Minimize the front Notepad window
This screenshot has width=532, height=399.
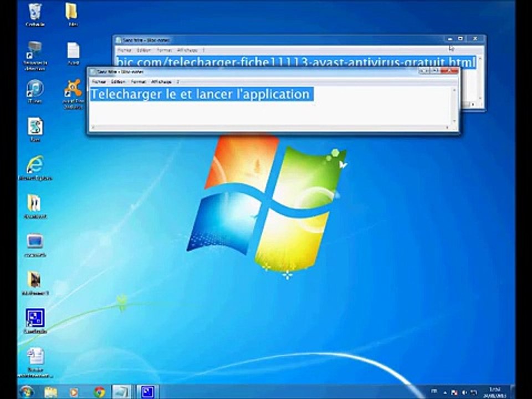(423, 70)
